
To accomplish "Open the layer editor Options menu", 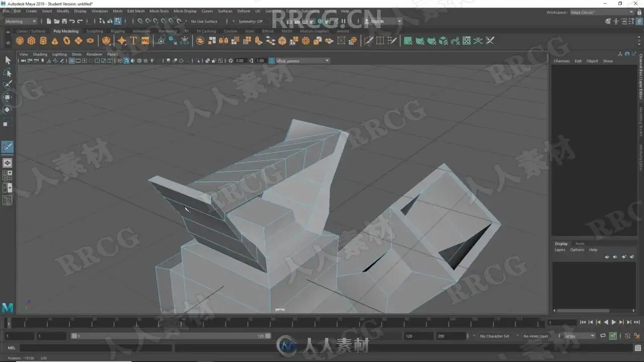I will [577, 250].
